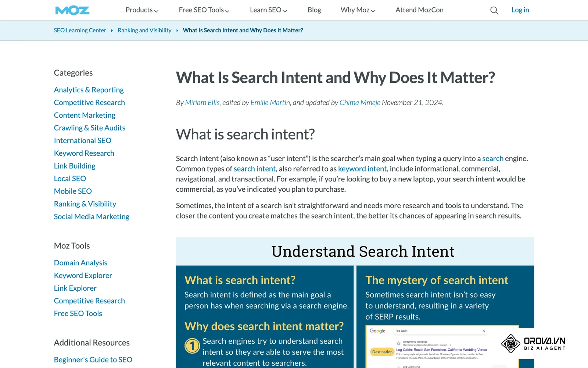This screenshot has height=368, width=588.
Task: Open Local SEO category
Action: (x=70, y=178)
